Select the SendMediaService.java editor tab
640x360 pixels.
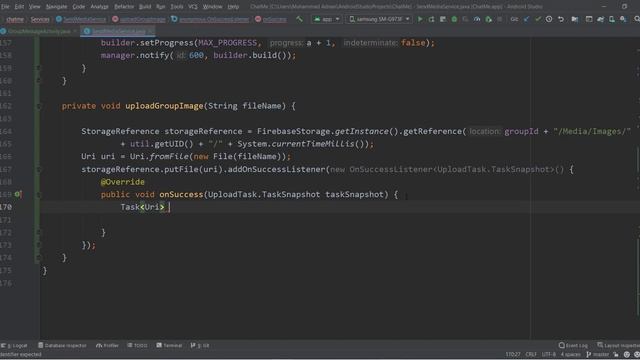pyautogui.click(x=118, y=31)
